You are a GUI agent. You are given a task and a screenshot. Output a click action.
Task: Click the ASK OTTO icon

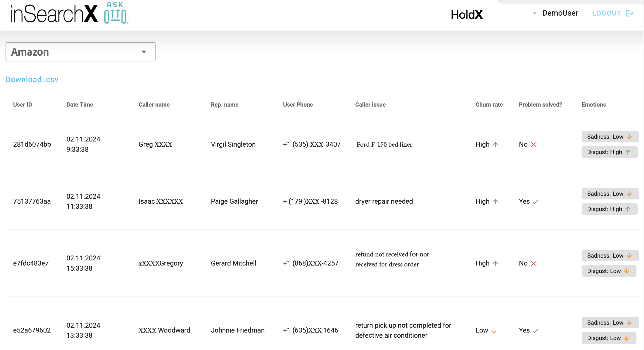point(115,13)
